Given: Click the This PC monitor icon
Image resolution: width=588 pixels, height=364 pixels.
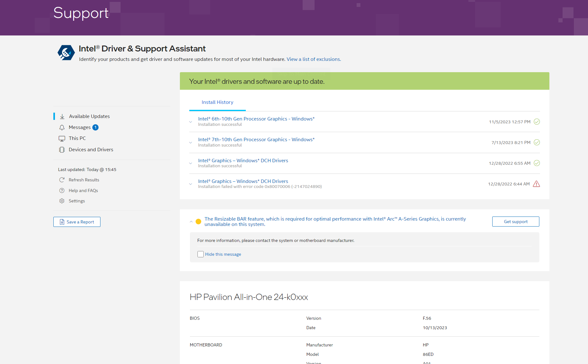Looking at the screenshot, I should tap(62, 138).
